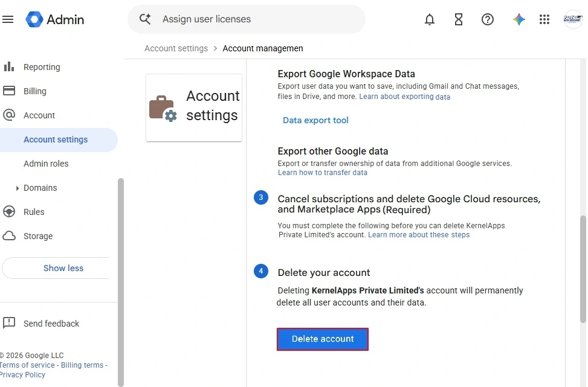
Task: Click the search sparkle icon
Action: tap(145, 19)
